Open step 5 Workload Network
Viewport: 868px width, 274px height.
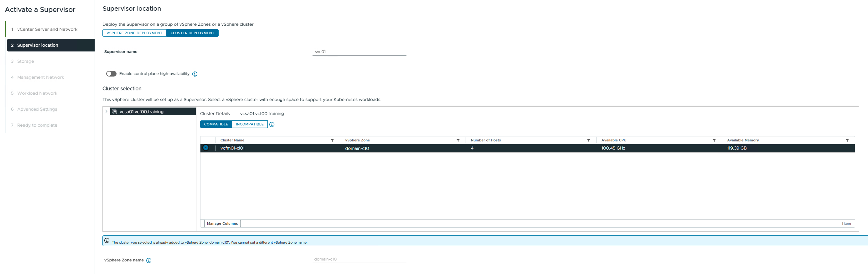(37, 93)
